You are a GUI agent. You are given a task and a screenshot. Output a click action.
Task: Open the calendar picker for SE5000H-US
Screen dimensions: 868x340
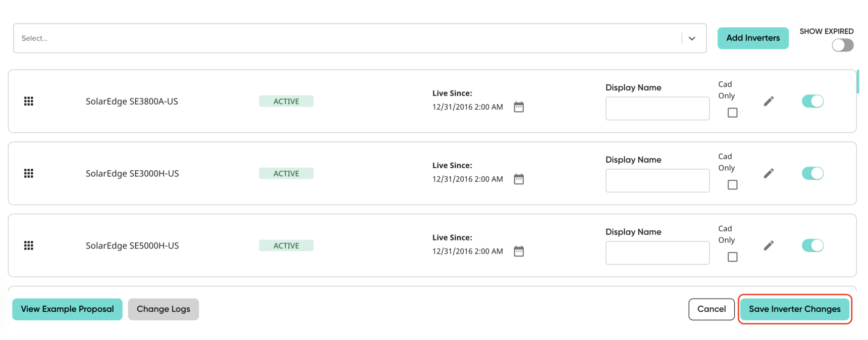click(519, 252)
